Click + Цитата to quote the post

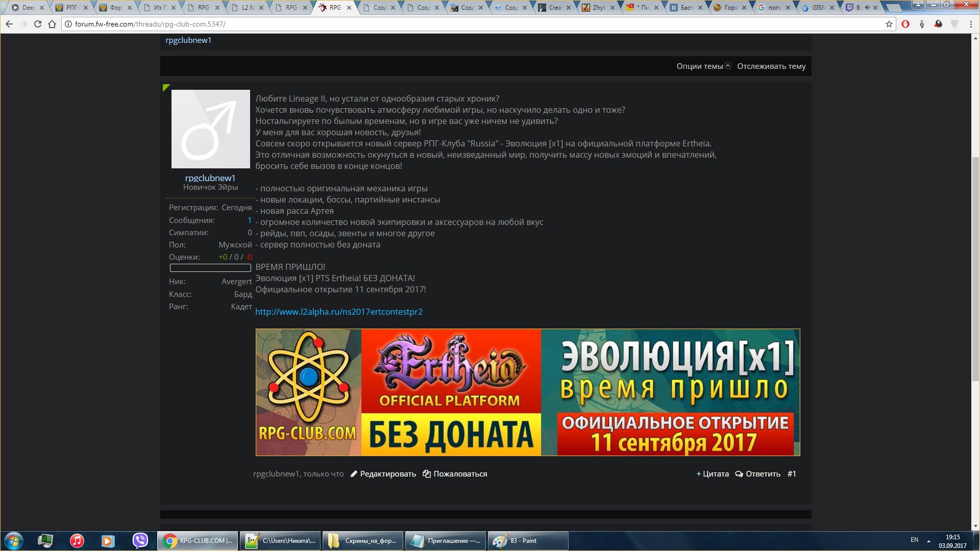[x=713, y=474]
